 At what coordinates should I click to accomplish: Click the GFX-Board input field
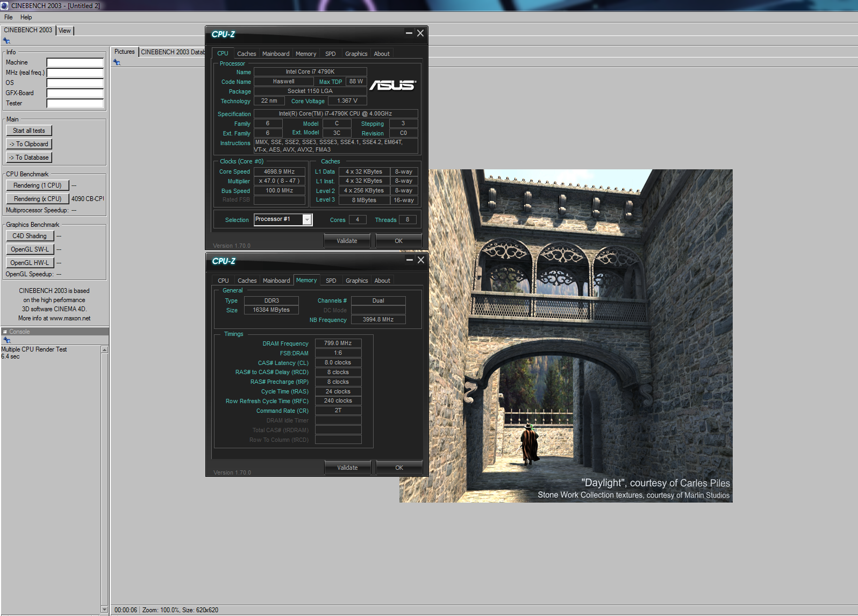[x=75, y=93]
